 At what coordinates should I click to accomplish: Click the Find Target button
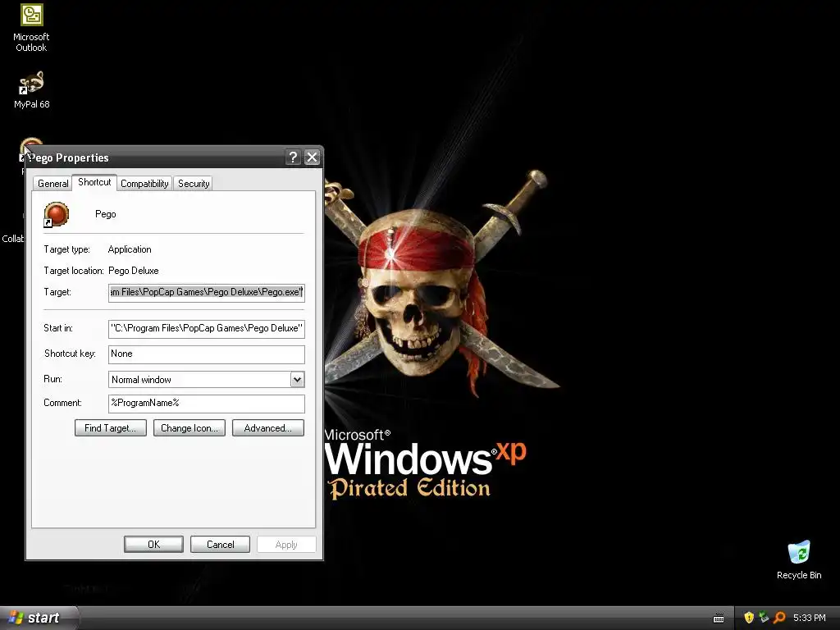pos(111,428)
